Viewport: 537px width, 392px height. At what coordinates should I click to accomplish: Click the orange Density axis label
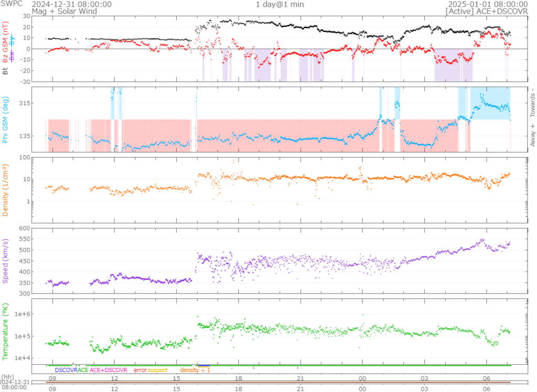6,187
